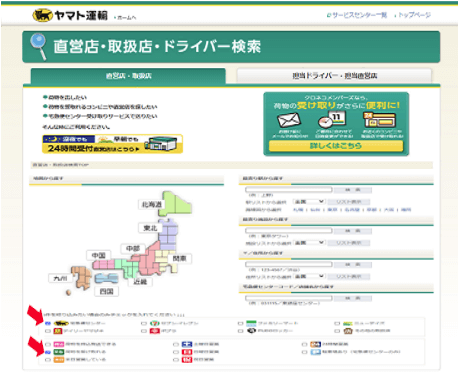Click the red Sunday-open icon
Image resolution: width=458 pixels, height=379 pixels.
pyautogui.click(x=187, y=352)
